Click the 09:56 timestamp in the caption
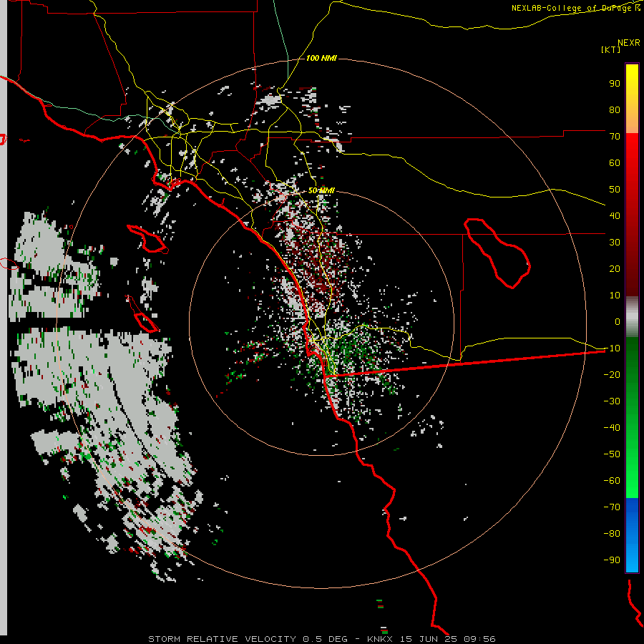 (479, 639)
